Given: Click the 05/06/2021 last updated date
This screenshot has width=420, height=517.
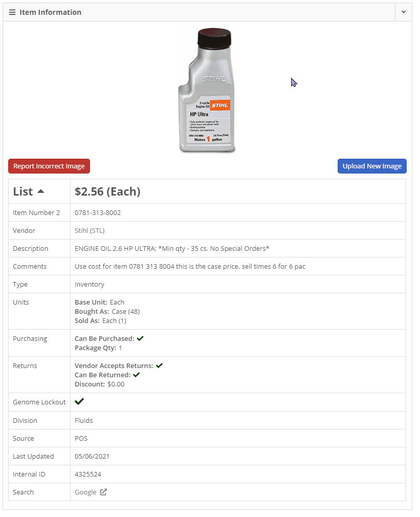Looking at the screenshot, I should pos(92,456).
